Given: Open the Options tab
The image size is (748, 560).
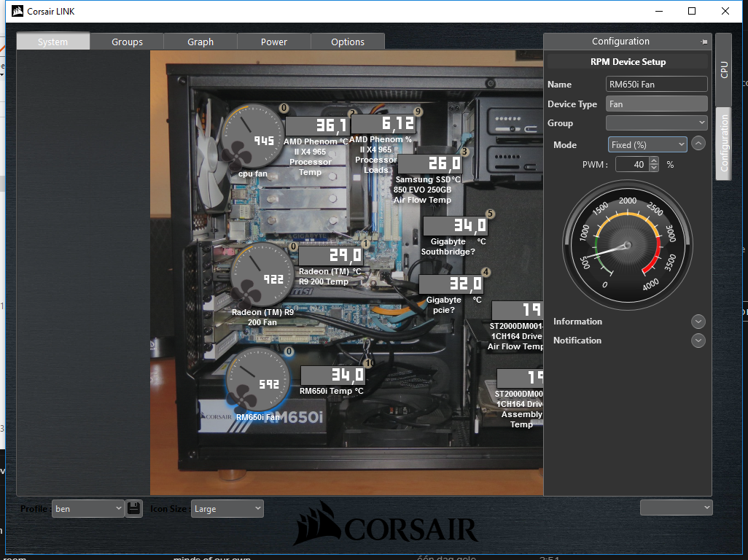Looking at the screenshot, I should tap(348, 42).
